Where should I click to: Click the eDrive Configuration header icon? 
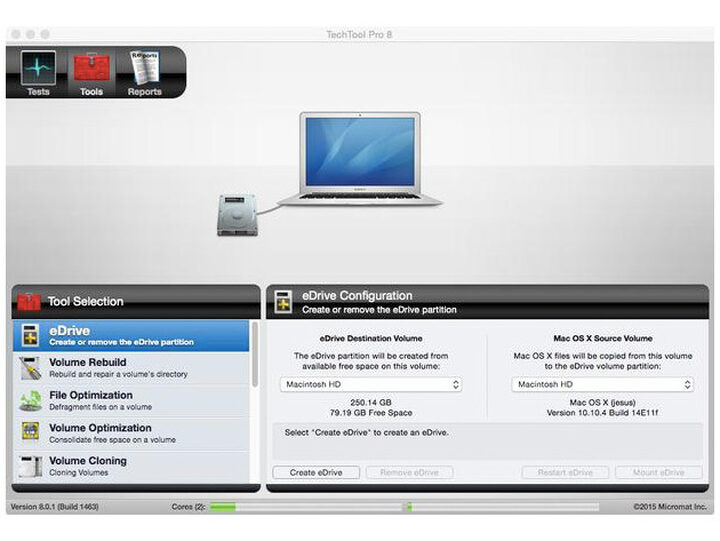pos(284,301)
